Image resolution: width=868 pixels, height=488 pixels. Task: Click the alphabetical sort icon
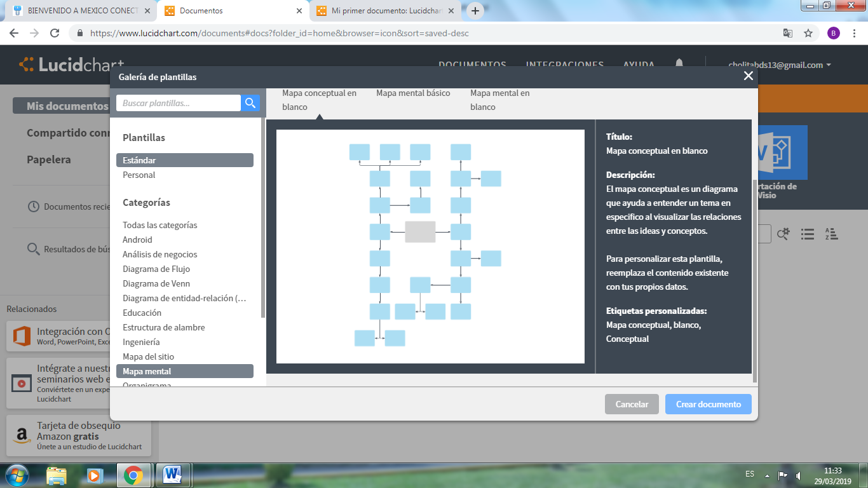tap(831, 234)
